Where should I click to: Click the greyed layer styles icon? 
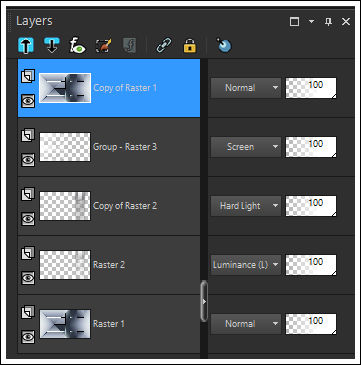tap(129, 45)
